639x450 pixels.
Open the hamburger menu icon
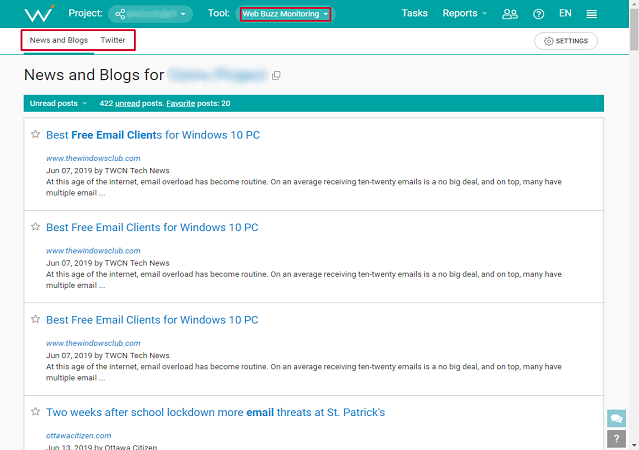pyautogui.click(x=591, y=14)
